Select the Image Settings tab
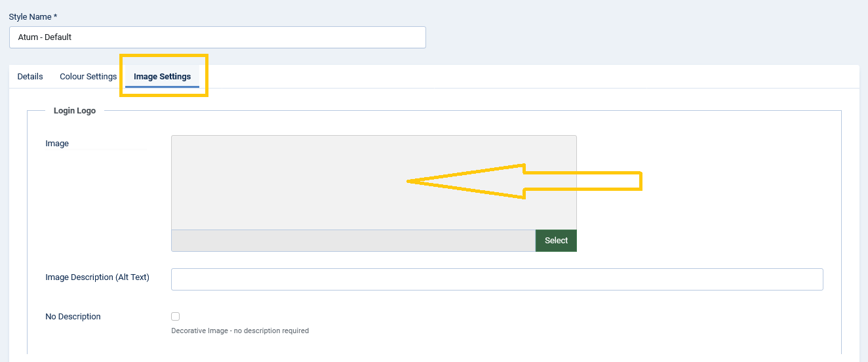Image resolution: width=868 pixels, height=362 pixels. (162, 77)
